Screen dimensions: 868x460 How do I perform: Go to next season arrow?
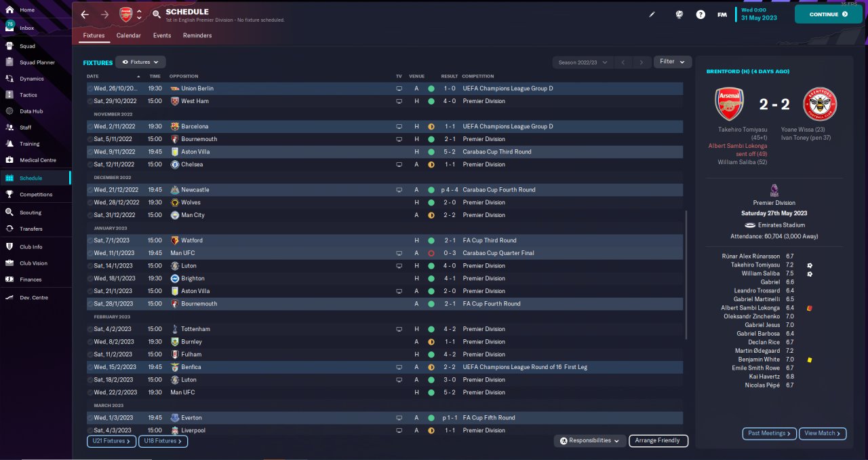(x=642, y=62)
